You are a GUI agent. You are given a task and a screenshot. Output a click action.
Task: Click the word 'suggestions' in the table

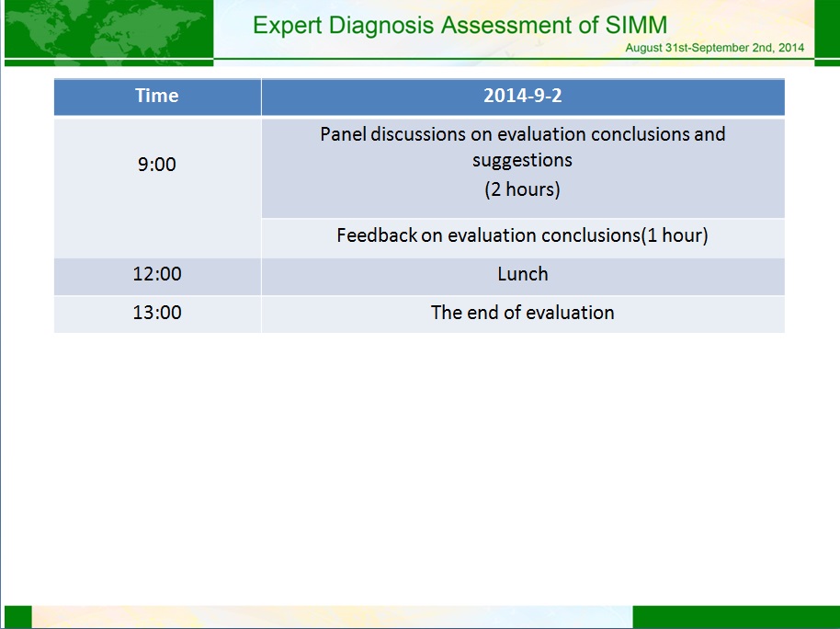pos(522,160)
